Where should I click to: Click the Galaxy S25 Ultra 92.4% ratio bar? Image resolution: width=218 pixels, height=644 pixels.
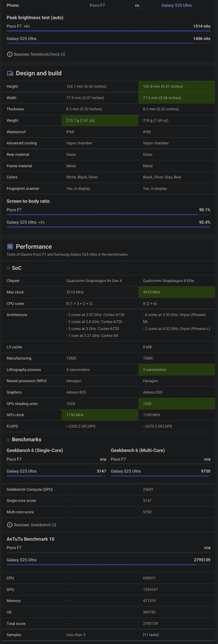[108, 227]
